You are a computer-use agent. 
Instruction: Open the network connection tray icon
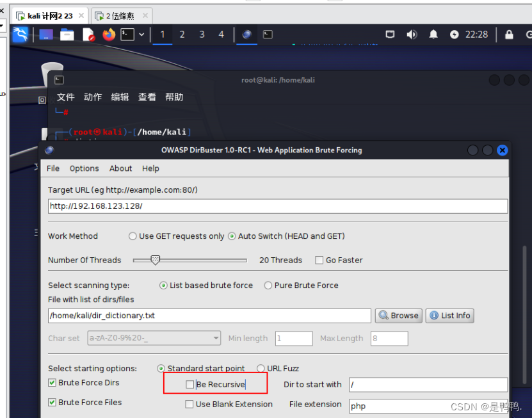390,35
